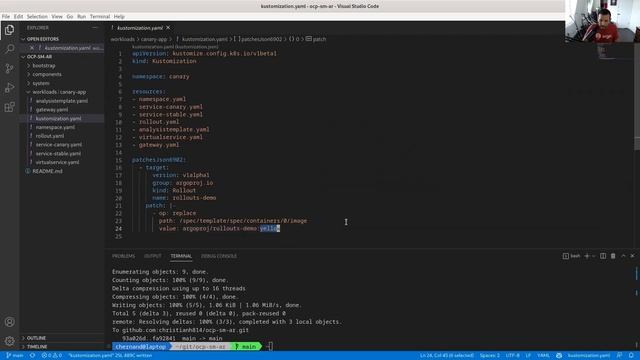
Task: Open the Accounts menu icon
Action: tap(9, 322)
